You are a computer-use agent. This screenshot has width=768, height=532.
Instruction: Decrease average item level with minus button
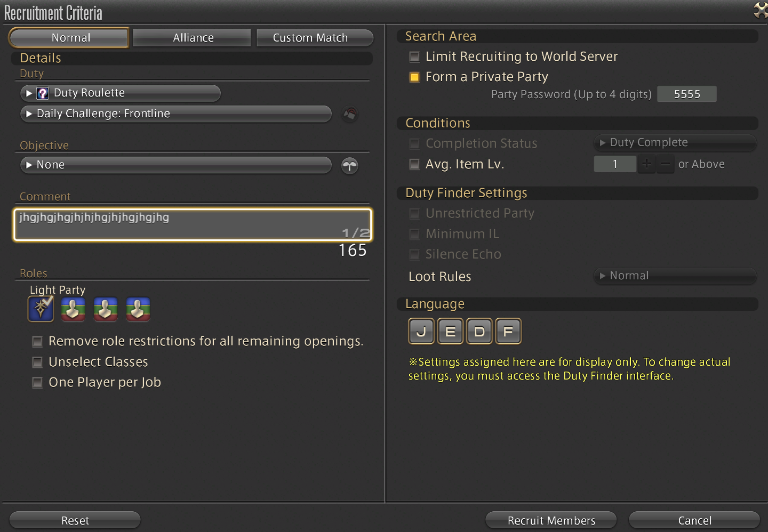click(x=665, y=164)
